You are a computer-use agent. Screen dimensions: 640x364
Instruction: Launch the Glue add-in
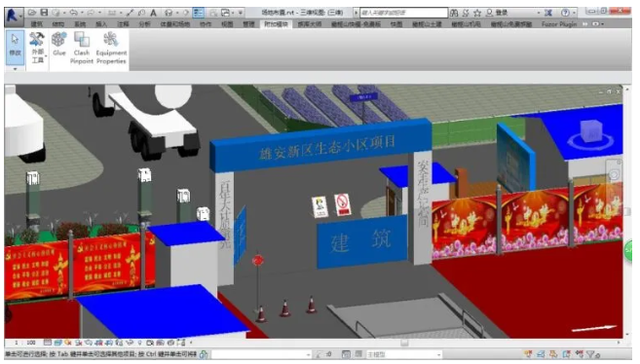pos(59,44)
